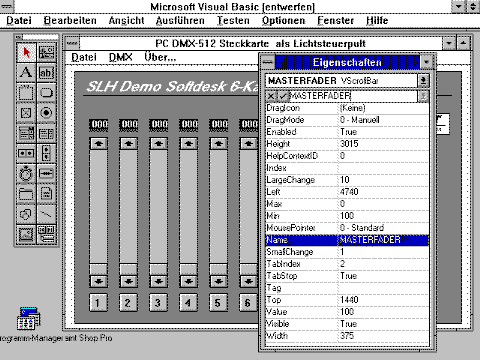Open the DMX form window control menu
This screenshot has height=360, width=480.
72,43
